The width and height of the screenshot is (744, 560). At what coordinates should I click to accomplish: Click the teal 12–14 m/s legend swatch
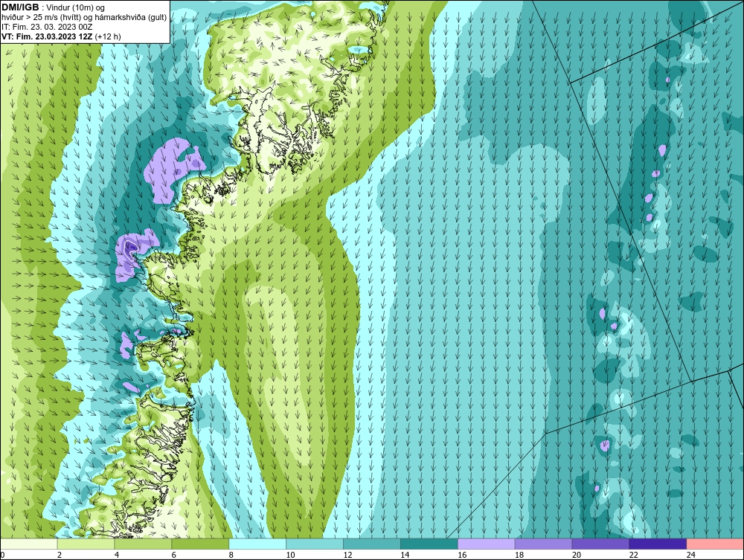point(372,544)
